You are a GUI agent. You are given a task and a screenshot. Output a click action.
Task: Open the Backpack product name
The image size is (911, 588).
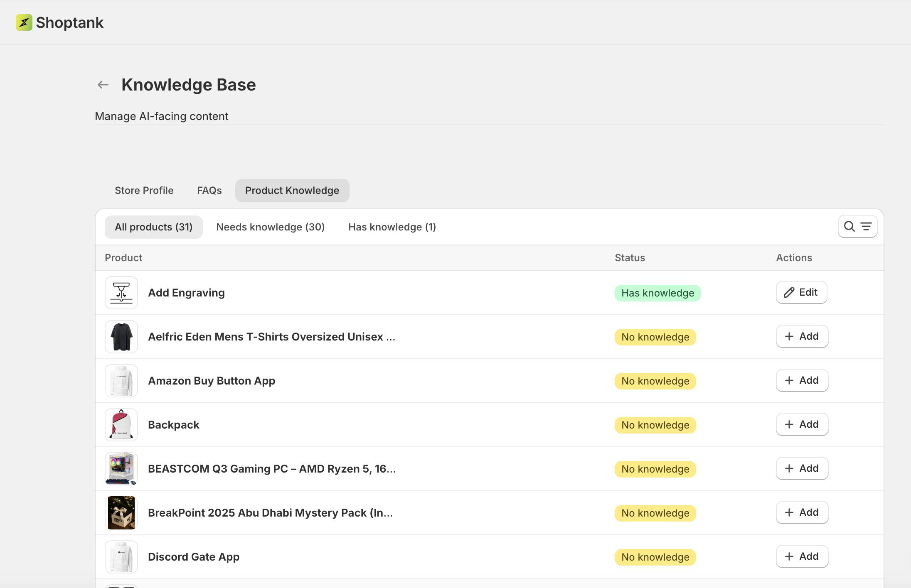(x=174, y=425)
